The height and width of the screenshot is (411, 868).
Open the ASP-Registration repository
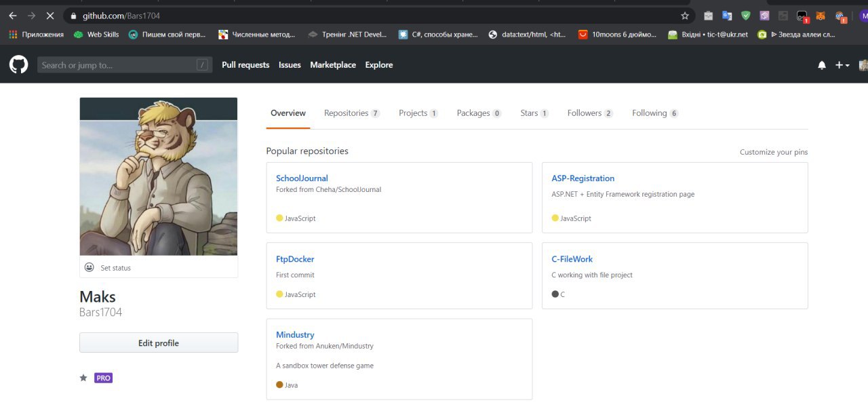(x=583, y=178)
